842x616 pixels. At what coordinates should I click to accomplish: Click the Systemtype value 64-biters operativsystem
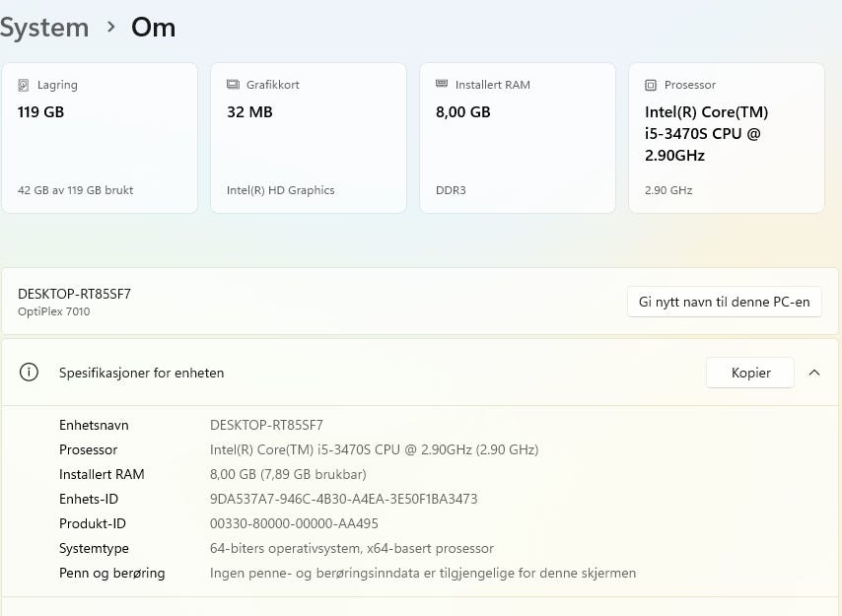point(352,548)
